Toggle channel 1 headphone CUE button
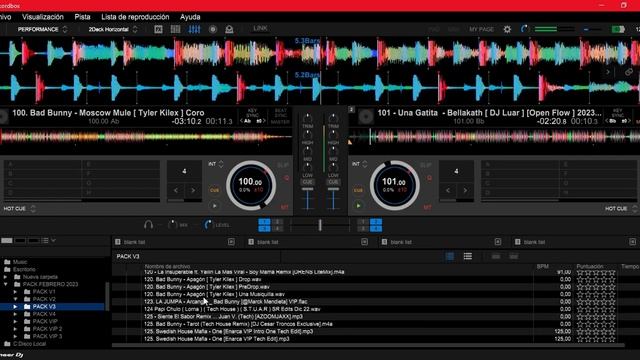The width and height of the screenshot is (640, 360). 308,182
